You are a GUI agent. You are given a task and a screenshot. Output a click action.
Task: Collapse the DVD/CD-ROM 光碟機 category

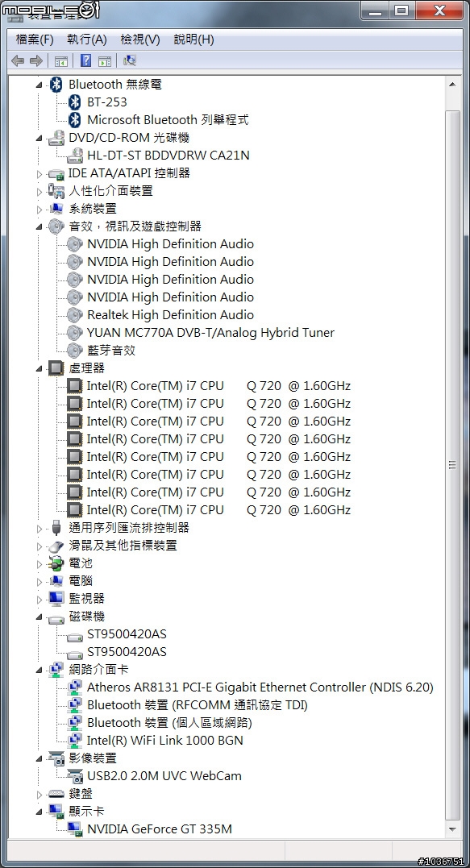39,138
